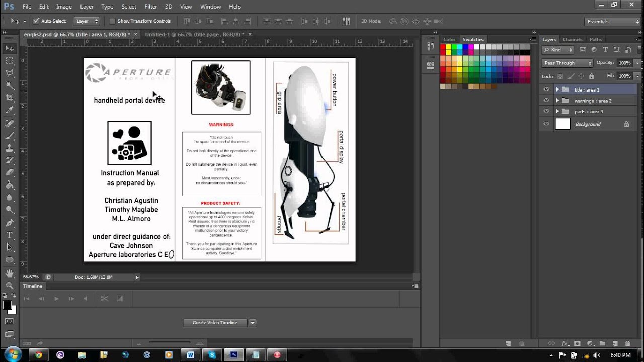Select the Hand tool
Screen dimensions: 644x362
tap(10, 273)
